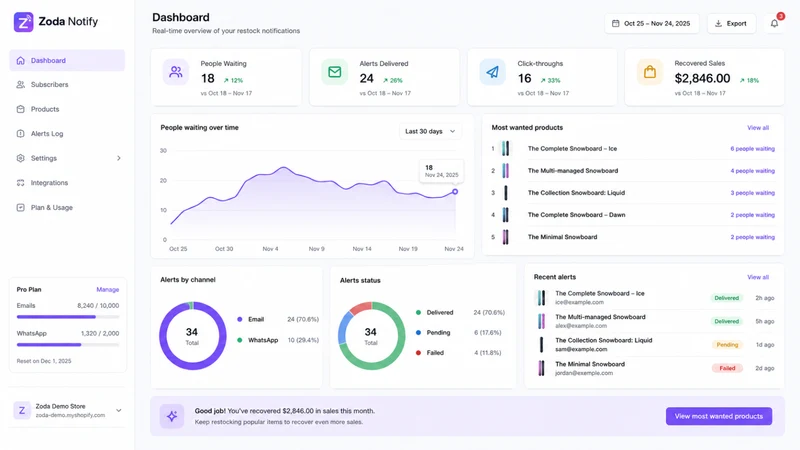Click the Delivered badge for alex@example.com

click(x=727, y=321)
